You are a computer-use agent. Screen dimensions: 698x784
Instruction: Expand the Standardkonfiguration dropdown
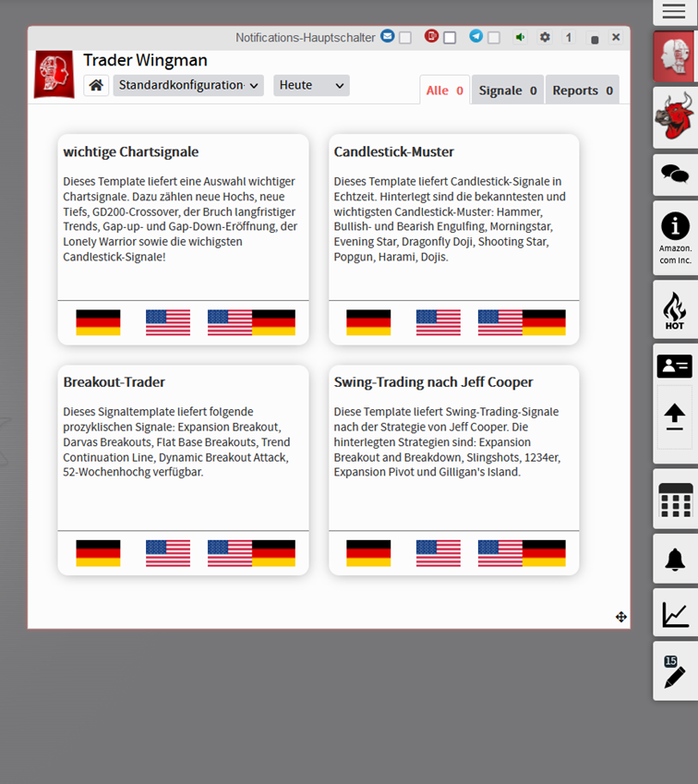click(188, 86)
